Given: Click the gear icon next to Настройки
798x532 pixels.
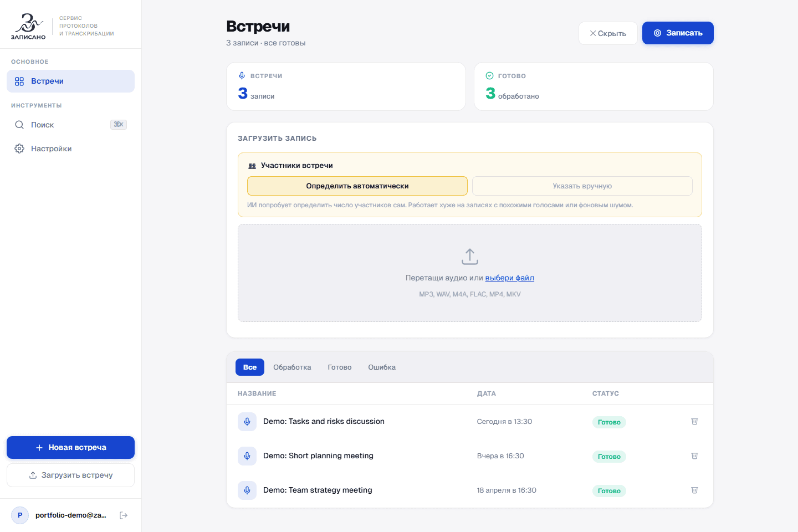Looking at the screenshot, I should pos(19,149).
